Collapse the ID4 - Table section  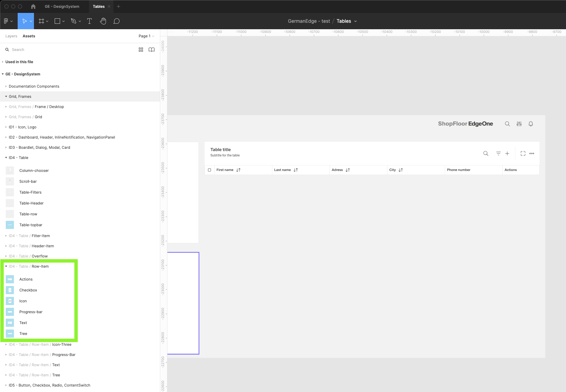pyautogui.click(x=6, y=158)
